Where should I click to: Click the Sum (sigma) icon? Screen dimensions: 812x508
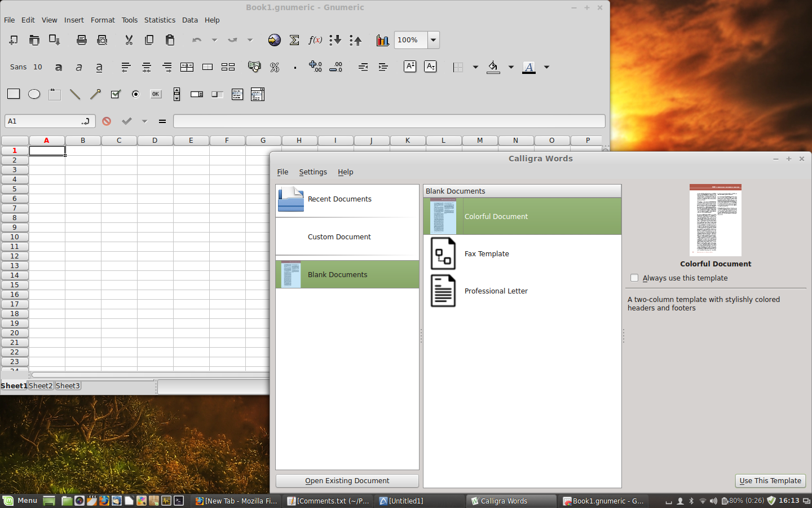click(x=294, y=40)
